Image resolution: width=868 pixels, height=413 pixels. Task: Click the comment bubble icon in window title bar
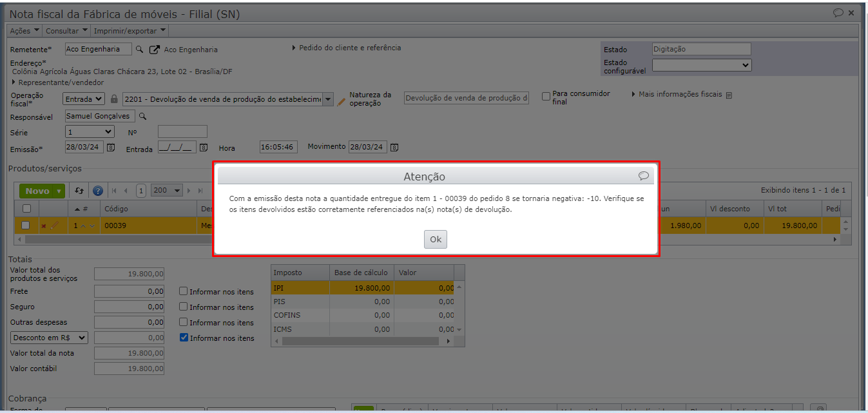click(838, 12)
